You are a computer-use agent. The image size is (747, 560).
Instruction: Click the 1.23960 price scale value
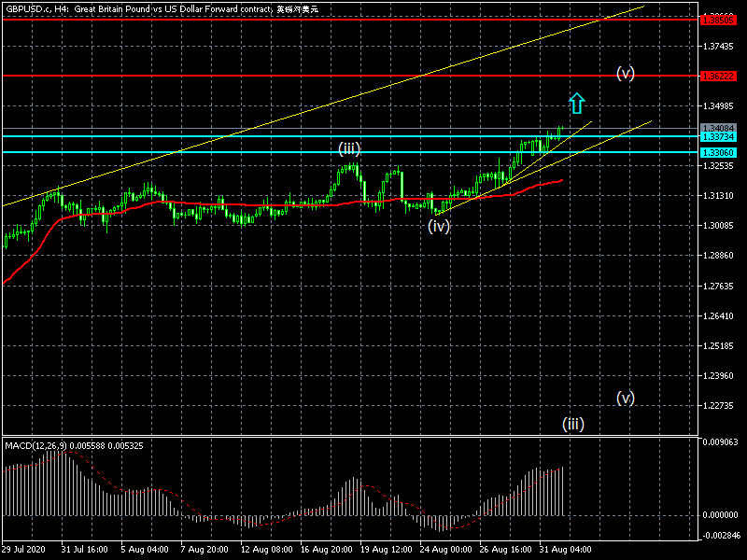click(718, 376)
